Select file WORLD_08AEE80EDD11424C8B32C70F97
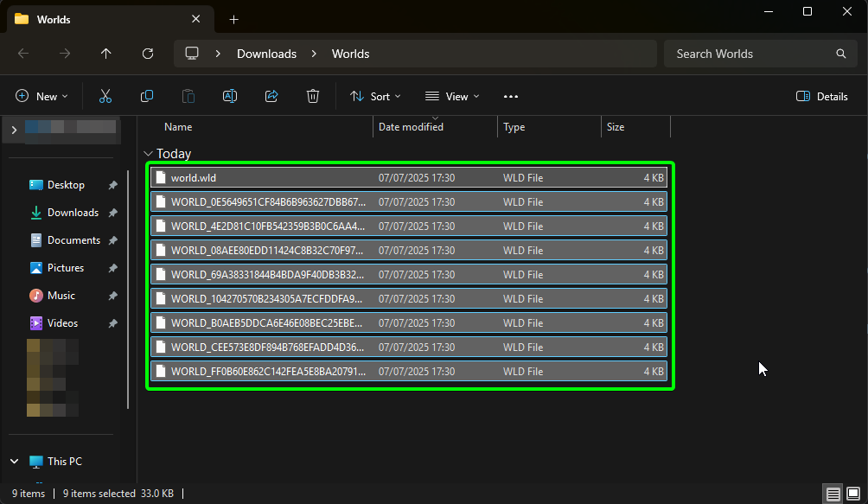The height and width of the screenshot is (504, 868). click(409, 251)
